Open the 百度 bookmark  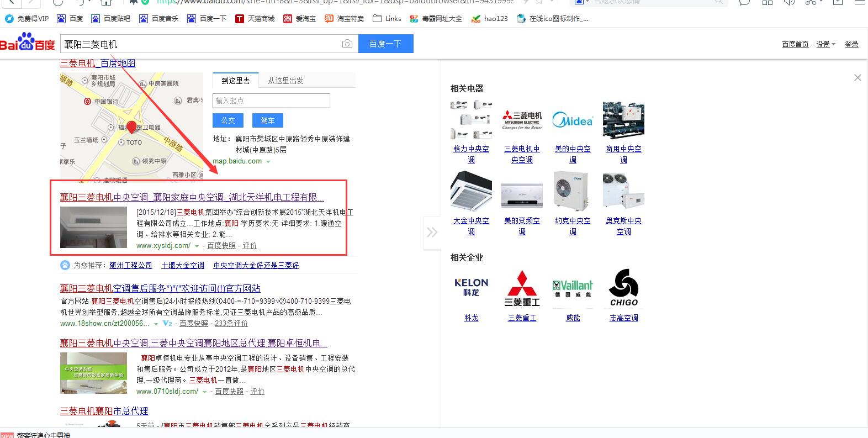(x=70, y=19)
